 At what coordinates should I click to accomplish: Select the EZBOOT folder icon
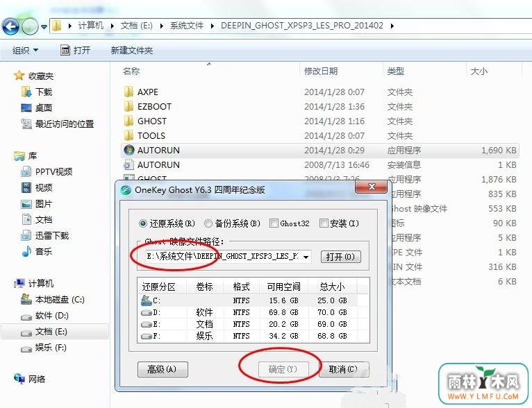tap(128, 106)
